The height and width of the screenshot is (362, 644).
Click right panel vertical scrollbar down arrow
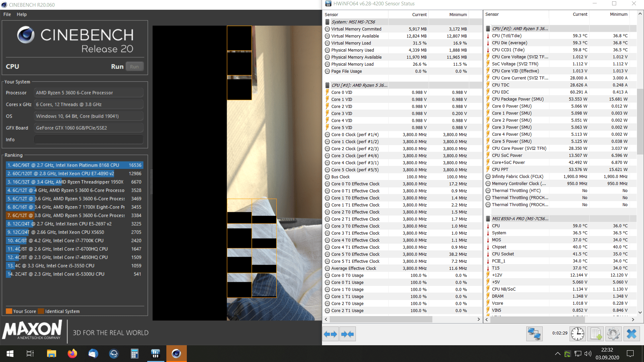pos(640,312)
